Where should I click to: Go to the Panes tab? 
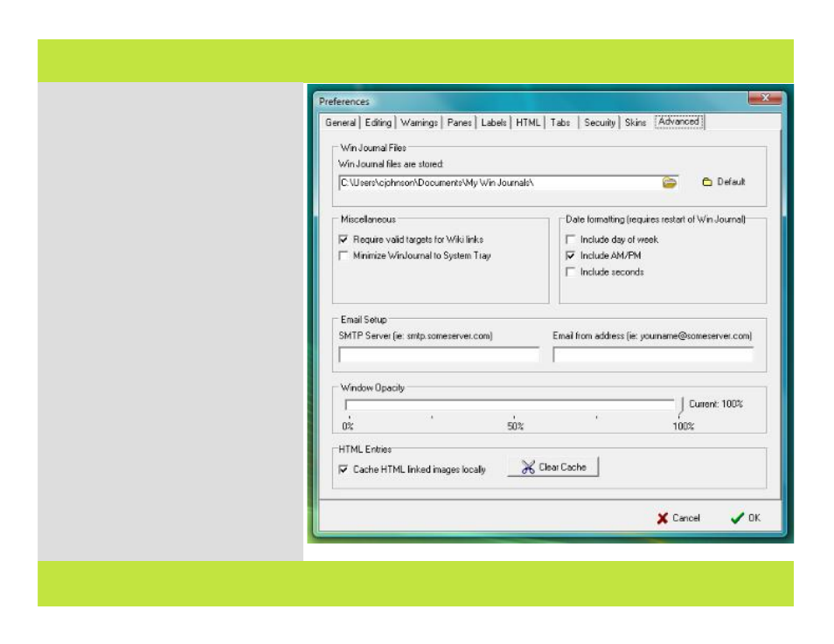[x=459, y=123]
